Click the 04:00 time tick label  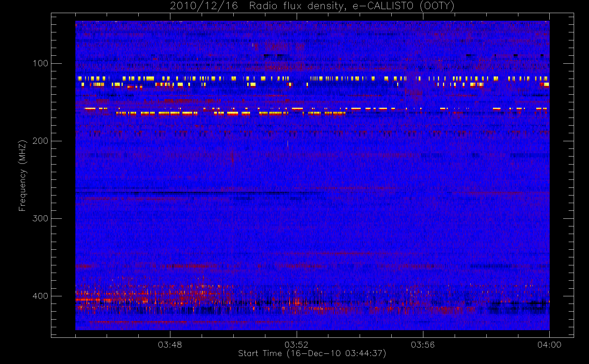tap(549, 345)
